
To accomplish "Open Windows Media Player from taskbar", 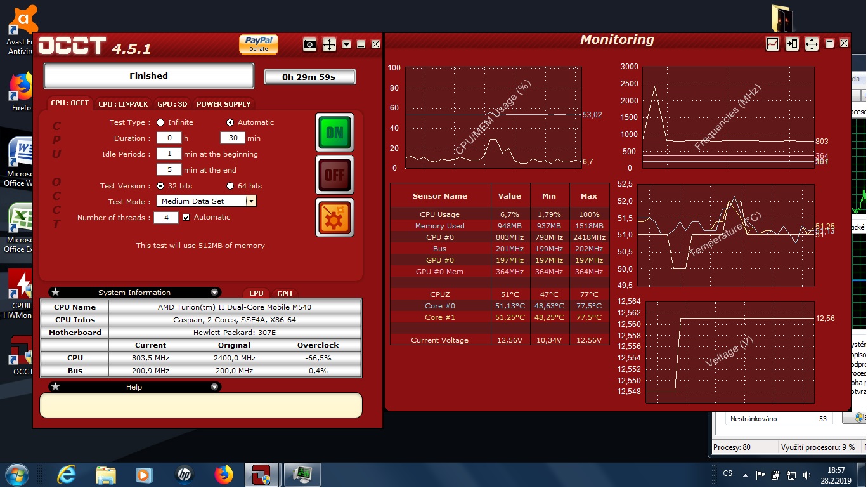I will [x=145, y=475].
